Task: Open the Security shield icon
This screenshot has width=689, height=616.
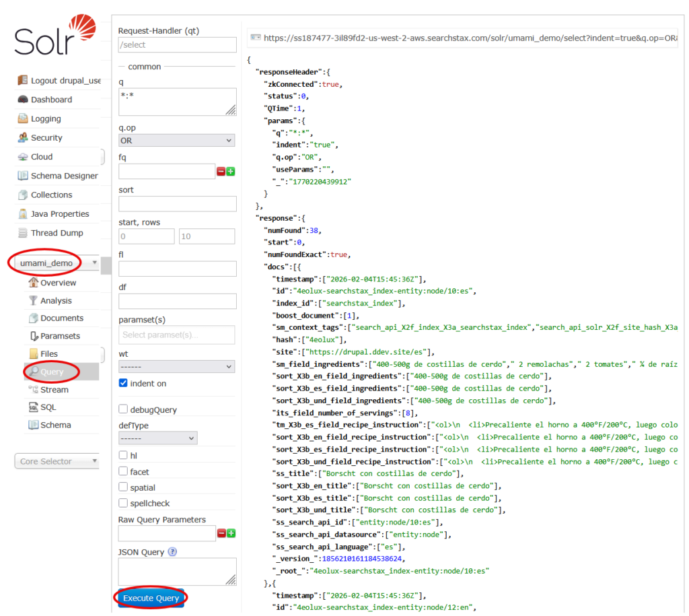Action: coord(23,137)
